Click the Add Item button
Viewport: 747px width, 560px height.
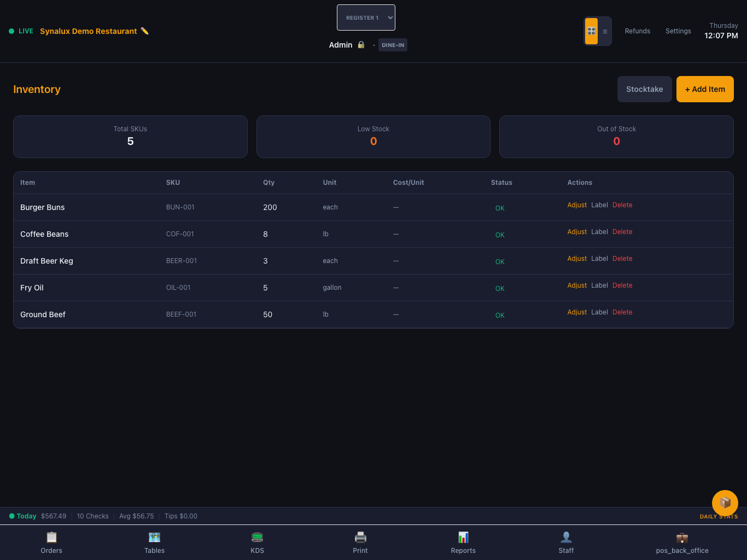pyautogui.click(x=705, y=89)
